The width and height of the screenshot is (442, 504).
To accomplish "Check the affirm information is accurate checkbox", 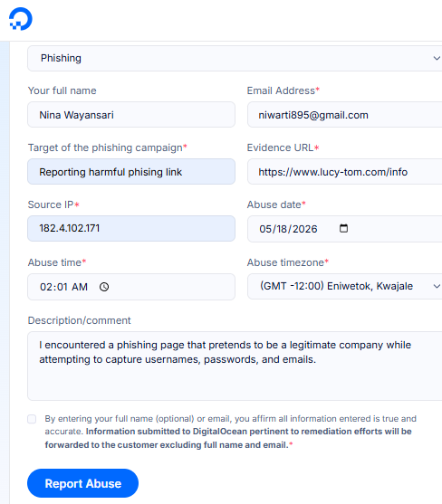I will tap(32, 419).
